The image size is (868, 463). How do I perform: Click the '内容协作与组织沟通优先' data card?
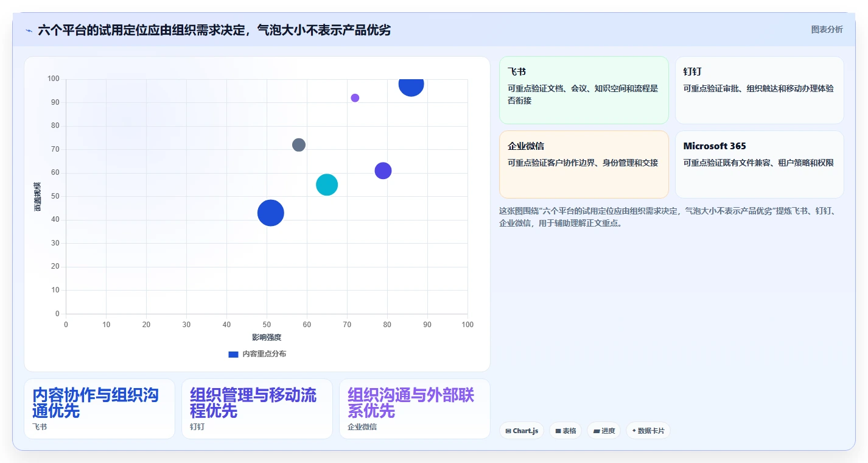click(x=99, y=409)
